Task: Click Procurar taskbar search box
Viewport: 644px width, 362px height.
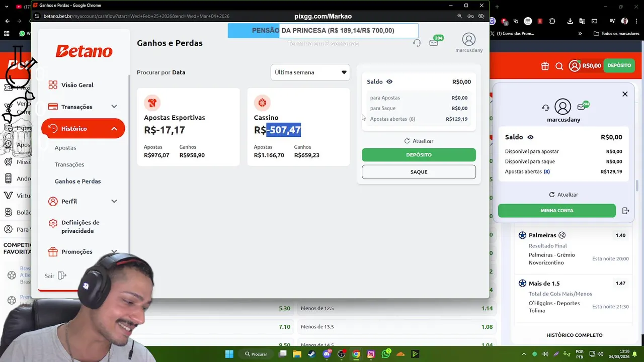Action: [x=256, y=354]
